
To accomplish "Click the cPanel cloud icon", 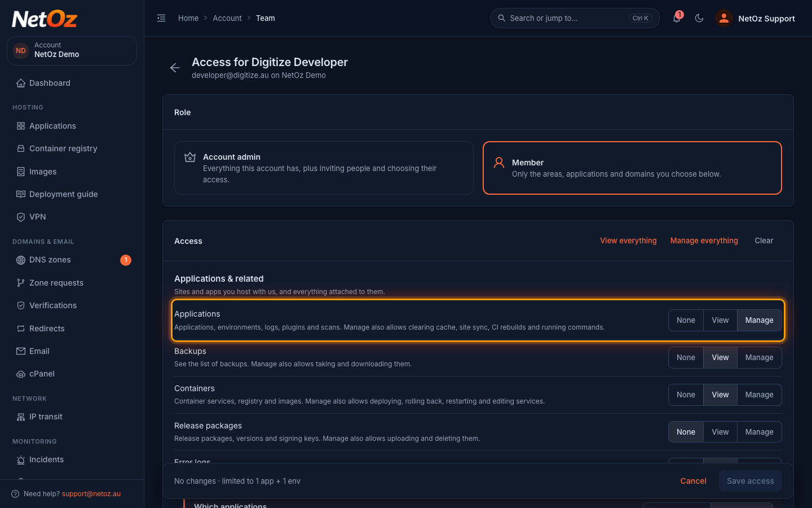I will [x=21, y=374].
